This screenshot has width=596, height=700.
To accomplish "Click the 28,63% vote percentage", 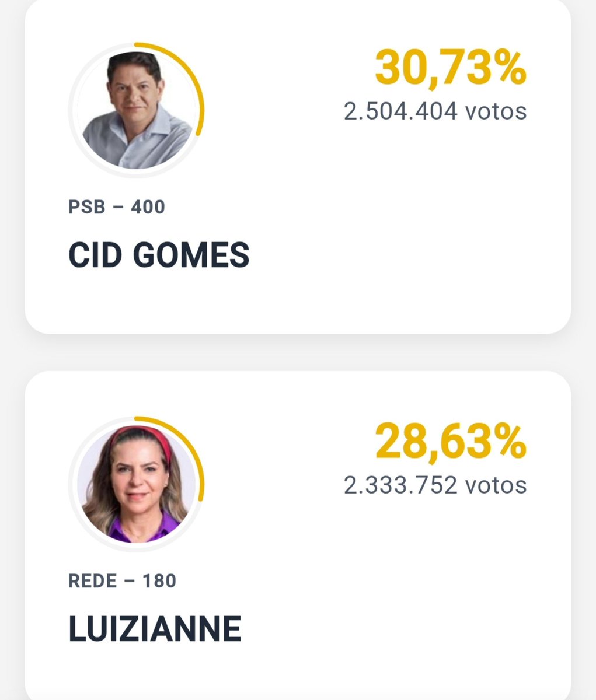I will click(x=450, y=442).
